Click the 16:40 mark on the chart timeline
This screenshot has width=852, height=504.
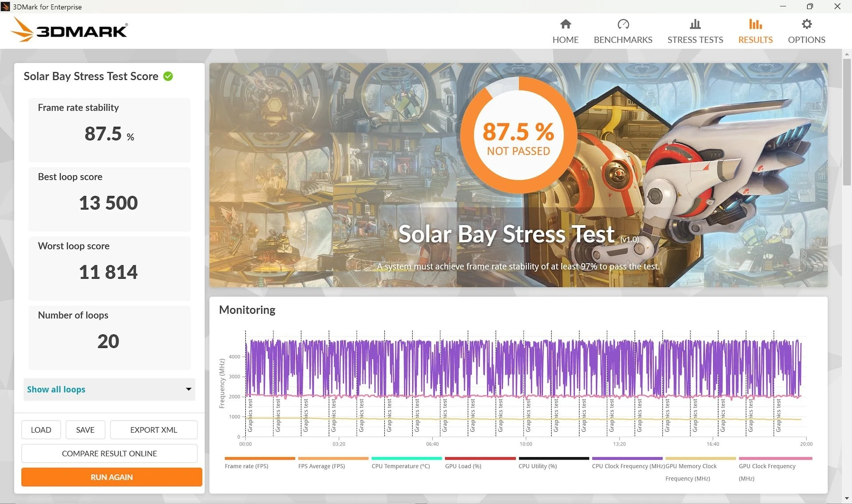coord(713,444)
